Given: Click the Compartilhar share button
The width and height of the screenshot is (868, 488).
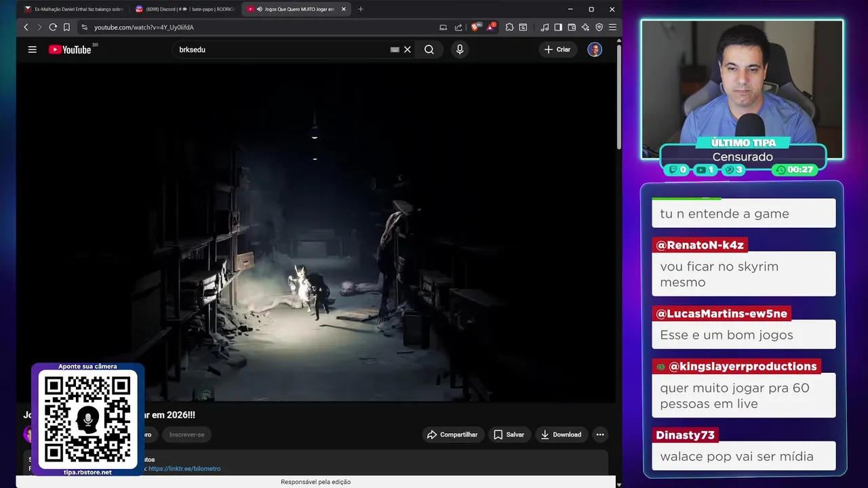Looking at the screenshot, I should click(453, 434).
